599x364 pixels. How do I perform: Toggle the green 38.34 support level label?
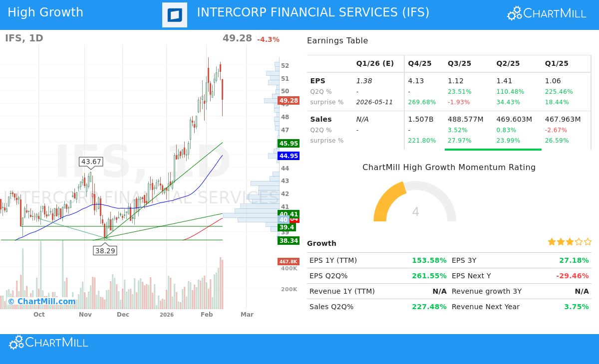pyautogui.click(x=289, y=240)
